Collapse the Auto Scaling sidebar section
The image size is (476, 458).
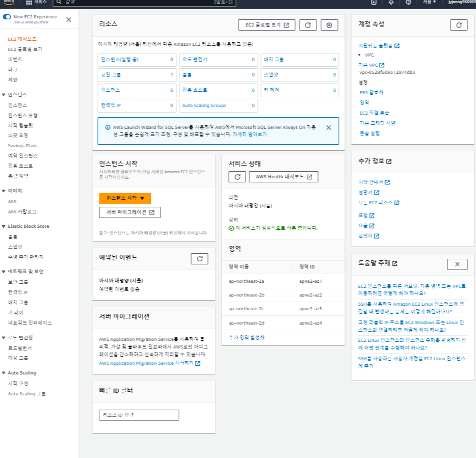tap(4, 373)
